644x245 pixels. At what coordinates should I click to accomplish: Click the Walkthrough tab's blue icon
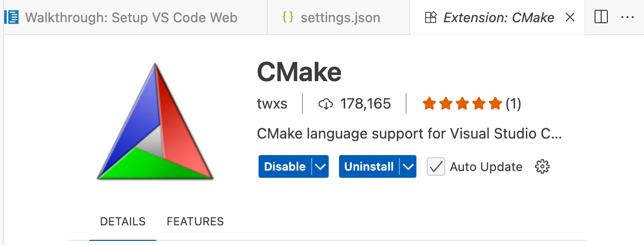point(11,18)
